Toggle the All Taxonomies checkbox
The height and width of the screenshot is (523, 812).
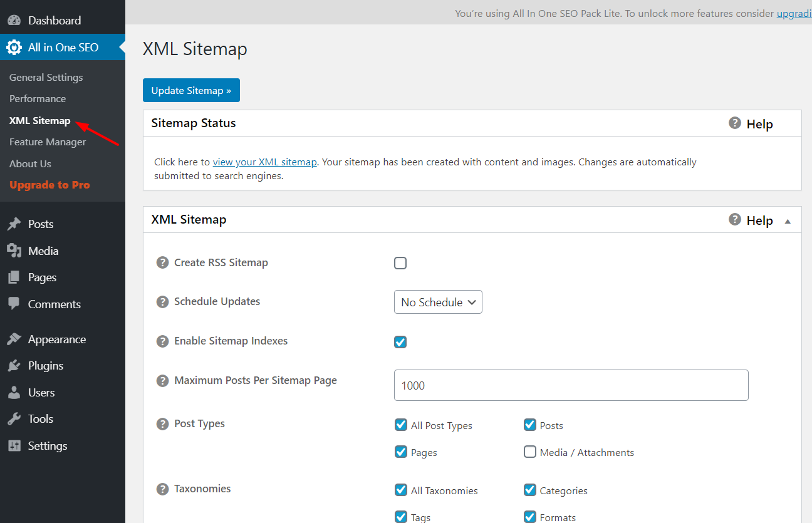[401, 490]
